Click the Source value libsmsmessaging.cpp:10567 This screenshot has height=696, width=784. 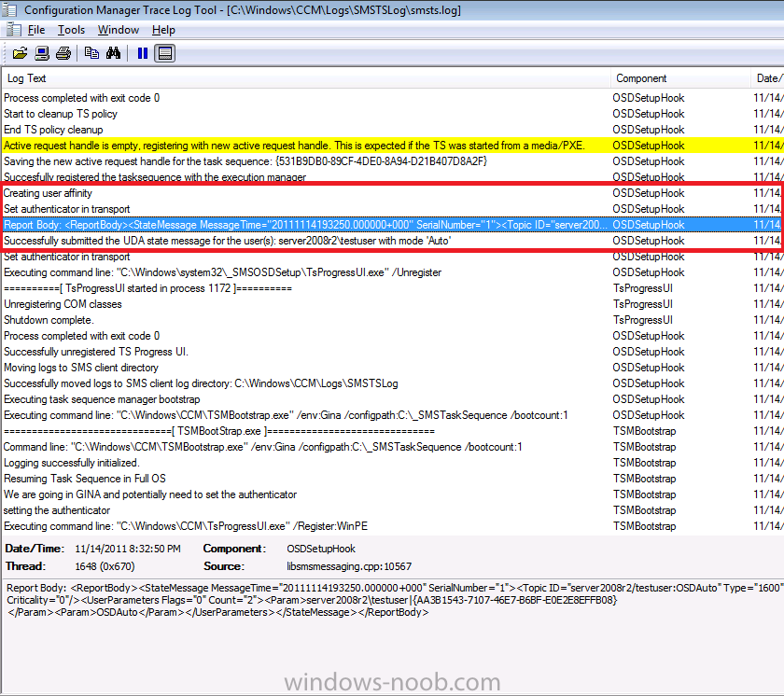tap(349, 566)
